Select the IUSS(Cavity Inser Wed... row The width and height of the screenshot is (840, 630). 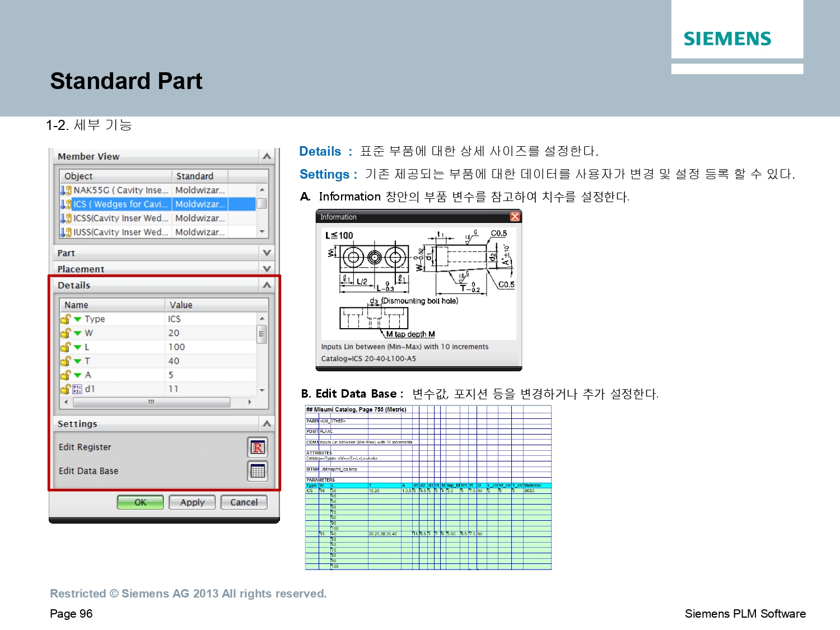(x=158, y=232)
